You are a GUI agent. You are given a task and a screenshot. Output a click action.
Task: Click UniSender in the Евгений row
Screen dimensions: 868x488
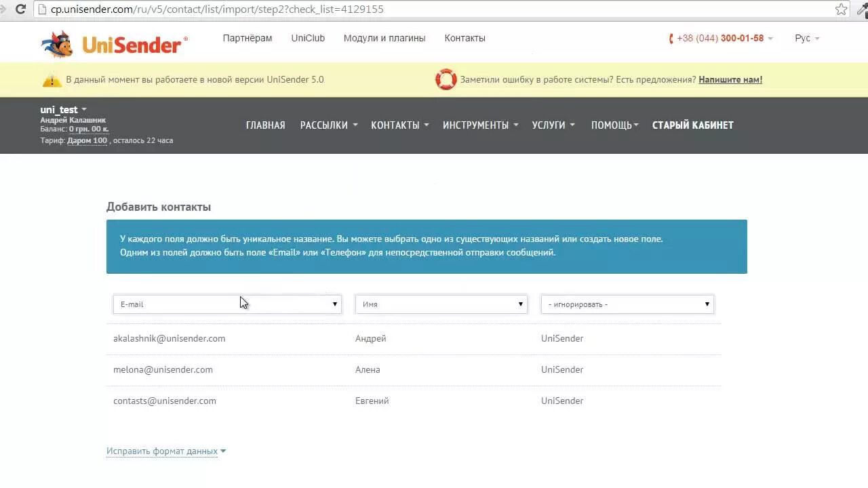562,401
